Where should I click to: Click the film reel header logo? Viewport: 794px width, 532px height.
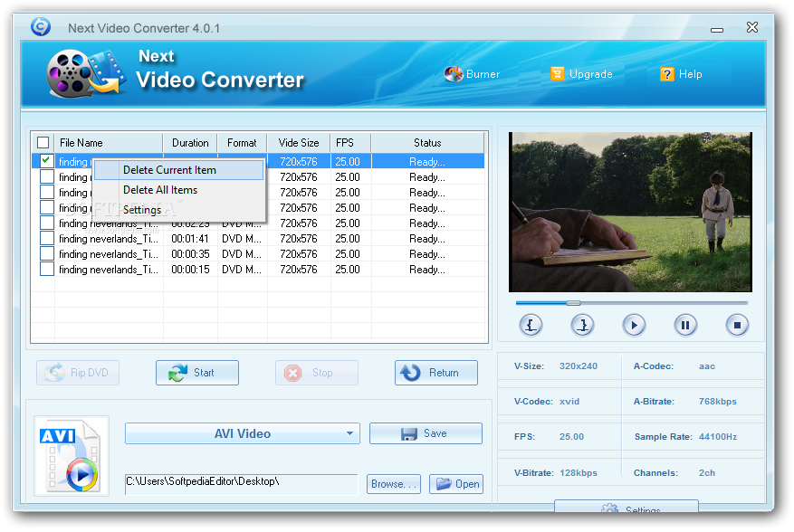pyautogui.click(x=85, y=73)
